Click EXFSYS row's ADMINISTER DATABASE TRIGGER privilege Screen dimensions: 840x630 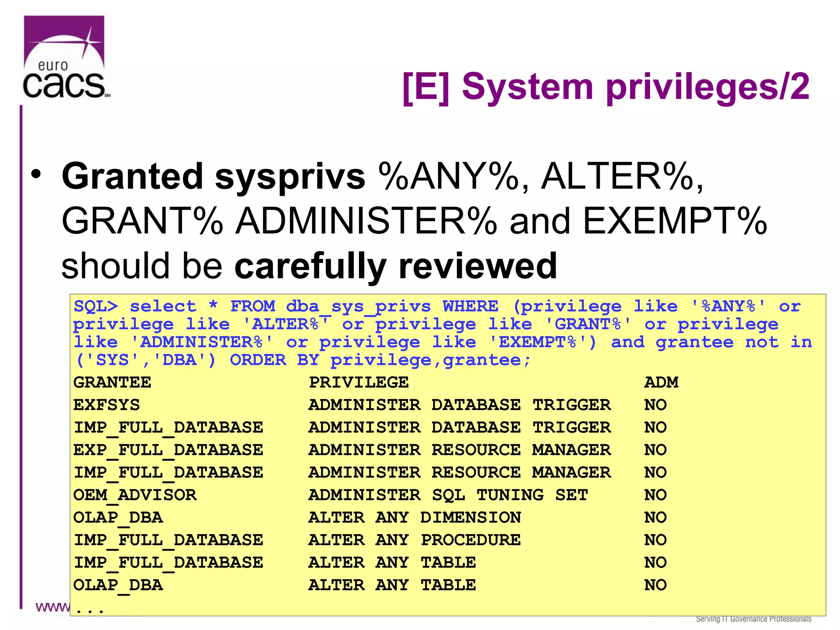(460, 405)
